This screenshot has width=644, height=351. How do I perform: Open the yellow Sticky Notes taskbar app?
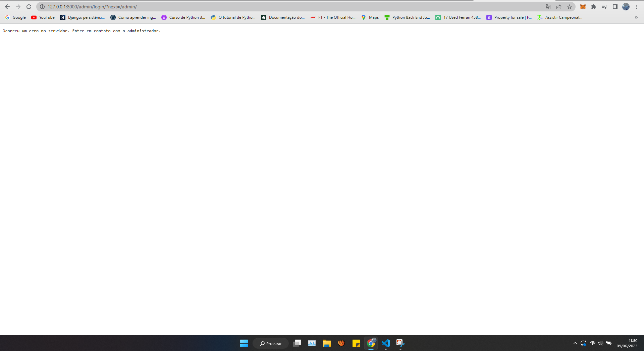coord(356,343)
